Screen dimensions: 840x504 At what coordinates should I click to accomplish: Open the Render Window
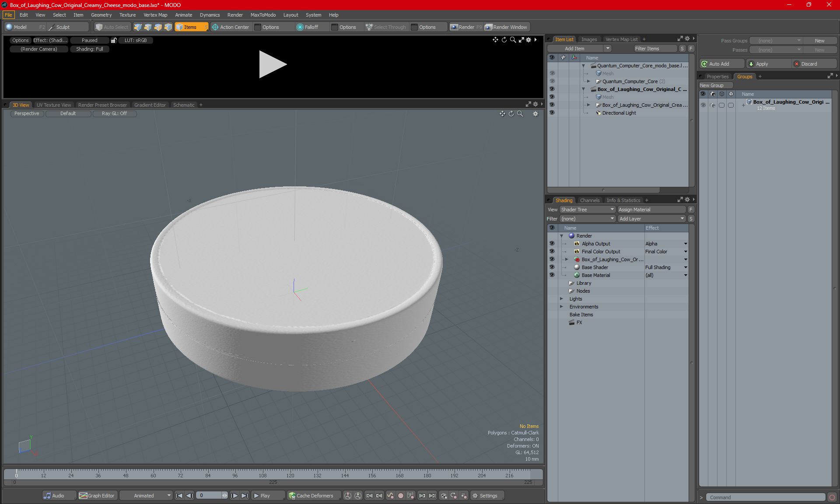click(x=507, y=27)
